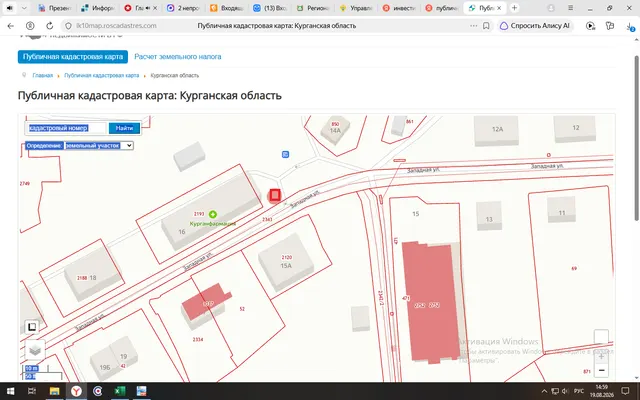
Task: Open the volume control in system tray
Action: pos(565,391)
